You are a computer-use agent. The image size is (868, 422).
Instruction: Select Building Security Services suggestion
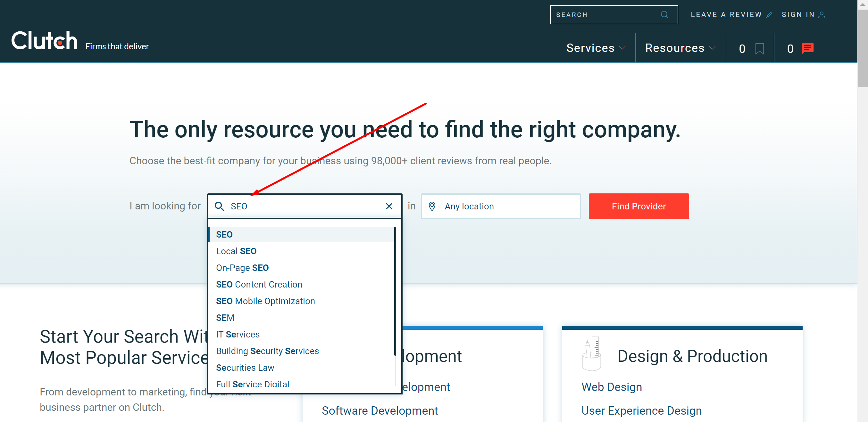point(301,351)
